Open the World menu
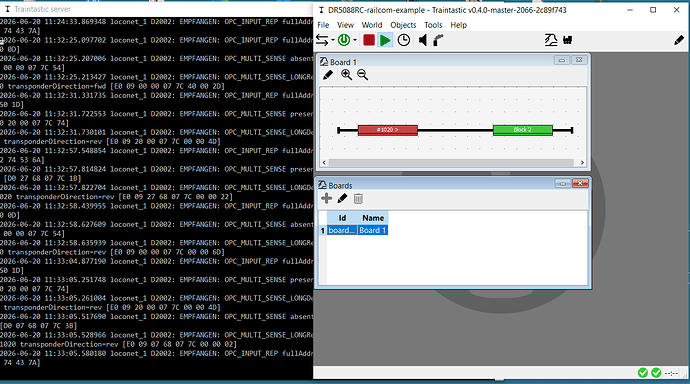The image size is (690, 384). [x=372, y=25]
